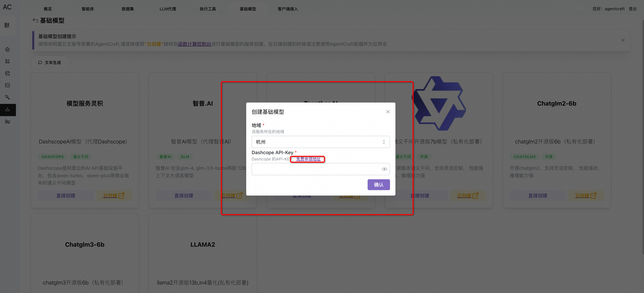This screenshot has width=644, height=293.
Task: Click the external-link icon on 智普.AI 云创建
Action: 239,195
